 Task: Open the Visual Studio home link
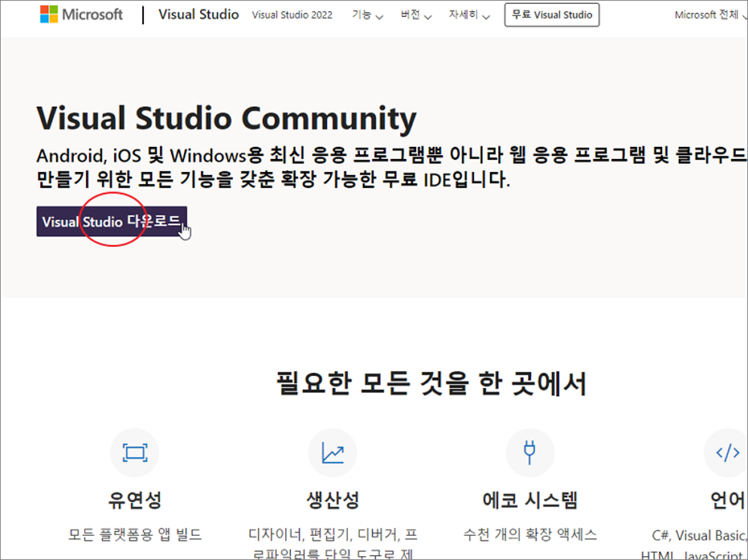pyautogui.click(x=199, y=14)
